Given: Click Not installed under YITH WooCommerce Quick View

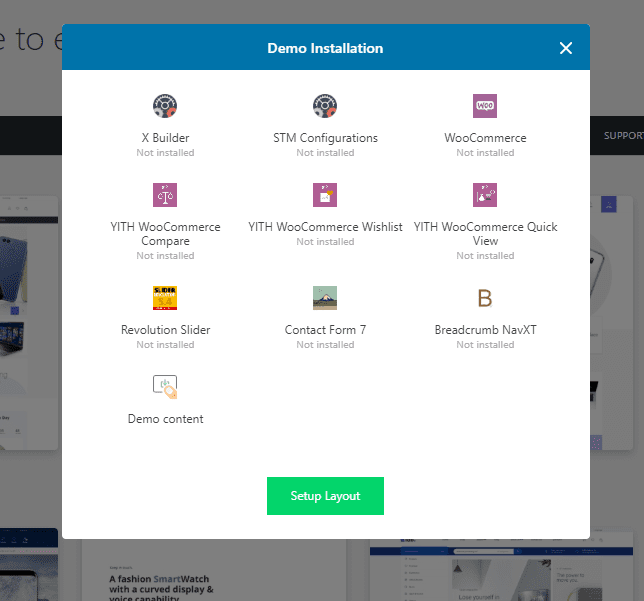Looking at the screenshot, I should [x=485, y=256].
